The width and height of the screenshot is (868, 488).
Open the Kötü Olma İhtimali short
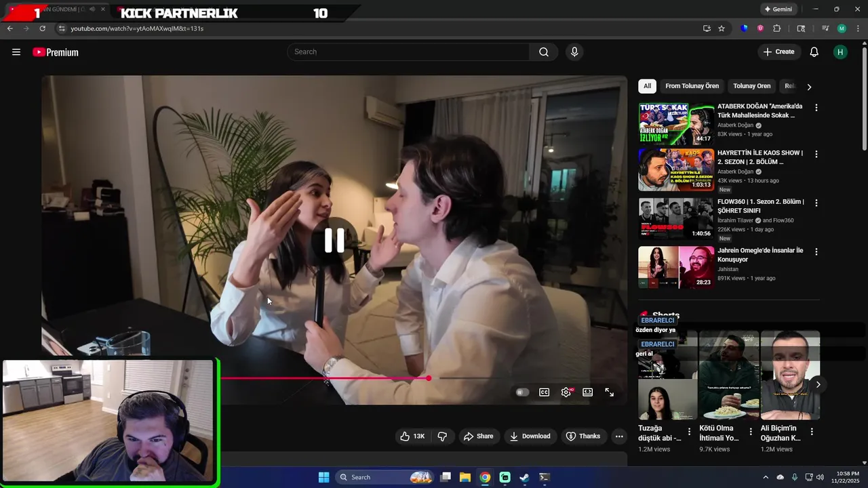pos(729,375)
